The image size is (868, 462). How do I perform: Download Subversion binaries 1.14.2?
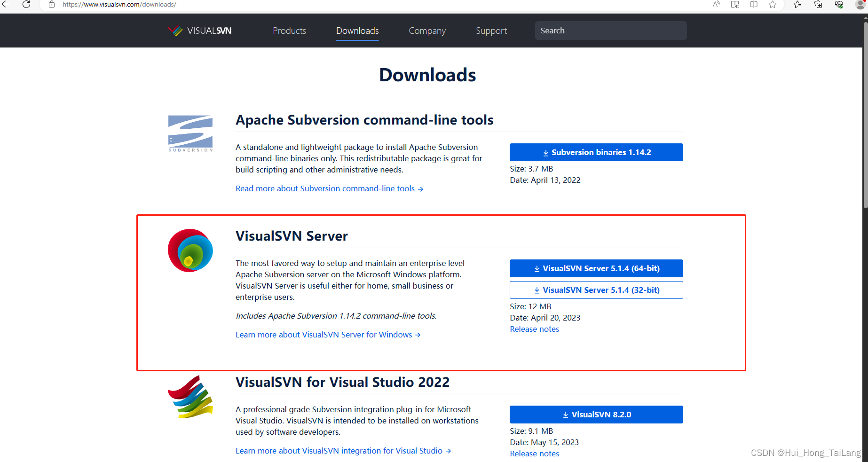pos(596,152)
